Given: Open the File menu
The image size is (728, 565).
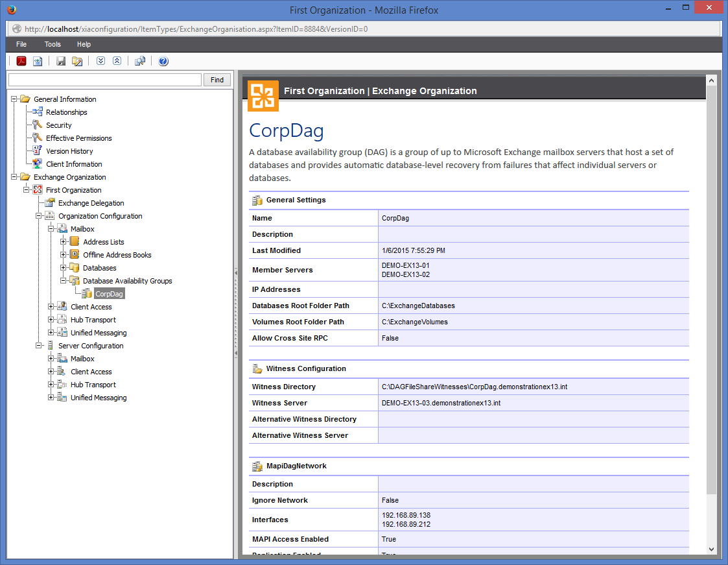Looking at the screenshot, I should (21, 44).
